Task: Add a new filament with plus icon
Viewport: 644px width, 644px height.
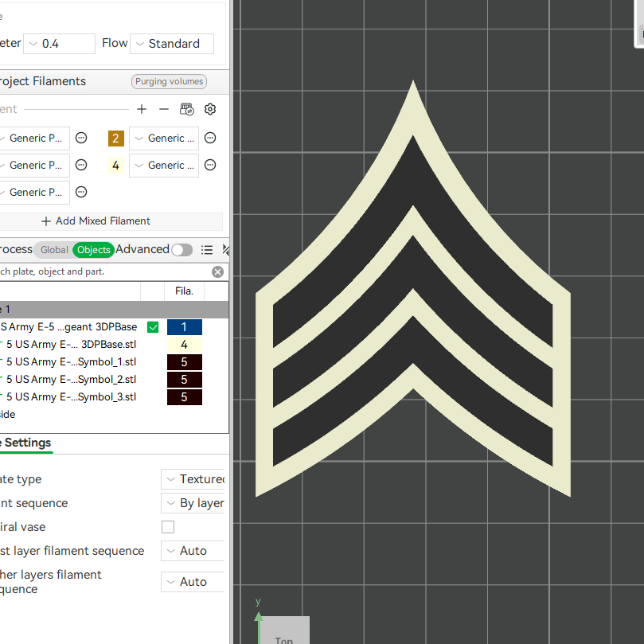Action: [x=141, y=109]
